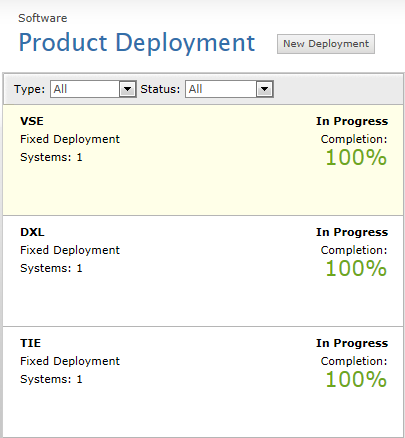Screen dimensions: 405x438
Task: Click In Progress status of DXL
Action: (352, 232)
